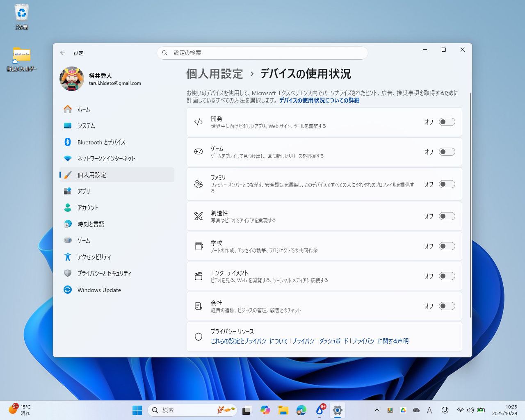The image size is (525, 420).
Task: Open Windows Update from the sidebar
Action: (x=99, y=290)
